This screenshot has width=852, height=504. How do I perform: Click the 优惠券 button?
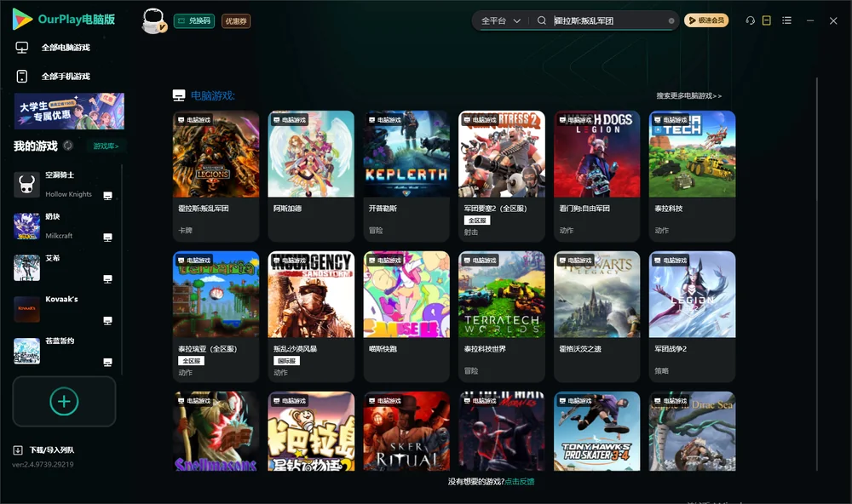236,21
